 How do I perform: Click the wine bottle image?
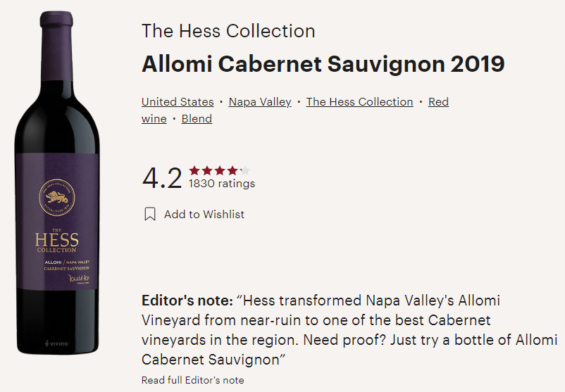(57, 182)
